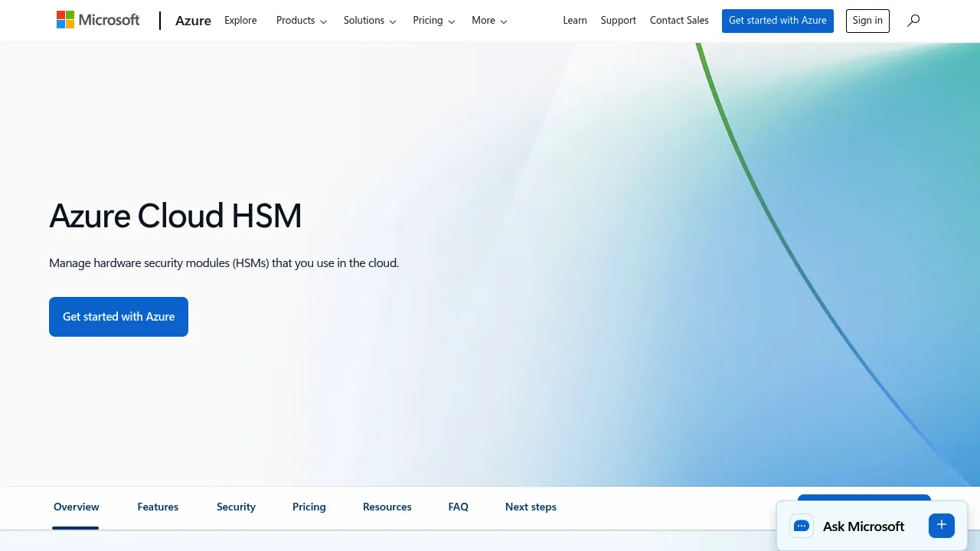This screenshot has width=980, height=551.
Task: Expand the Solutions dropdown menu
Action: (x=370, y=21)
